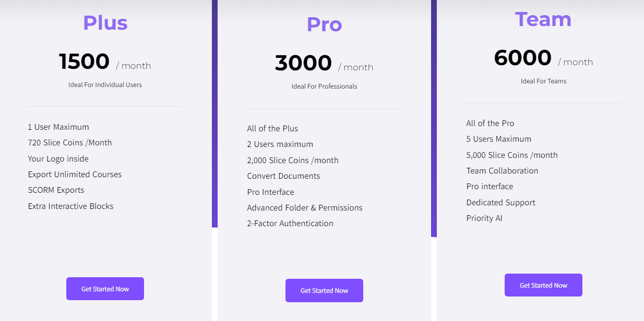Image resolution: width=644 pixels, height=321 pixels.
Task: Click Ideal For Teams subtitle
Action: coord(543,81)
